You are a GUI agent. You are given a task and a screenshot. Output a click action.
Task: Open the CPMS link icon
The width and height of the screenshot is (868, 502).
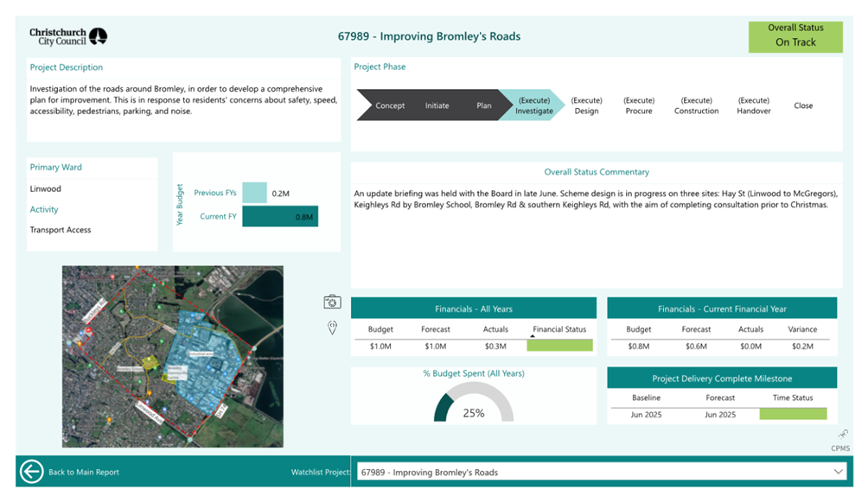pos(843,434)
